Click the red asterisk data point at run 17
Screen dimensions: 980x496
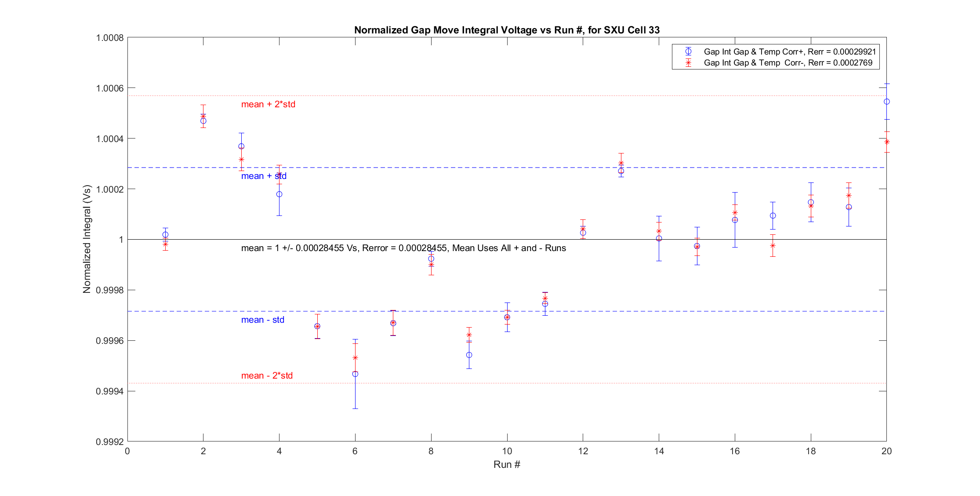coord(773,245)
